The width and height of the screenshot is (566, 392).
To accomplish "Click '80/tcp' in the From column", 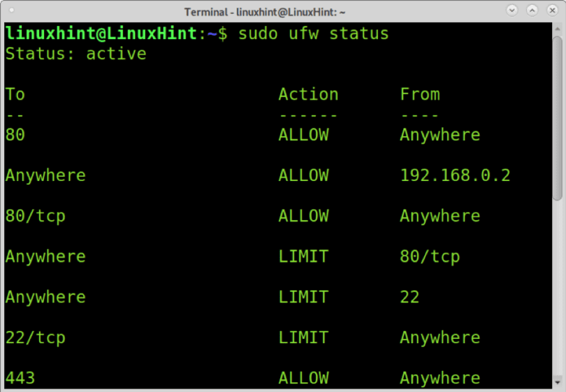I will [x=430, y=256].
